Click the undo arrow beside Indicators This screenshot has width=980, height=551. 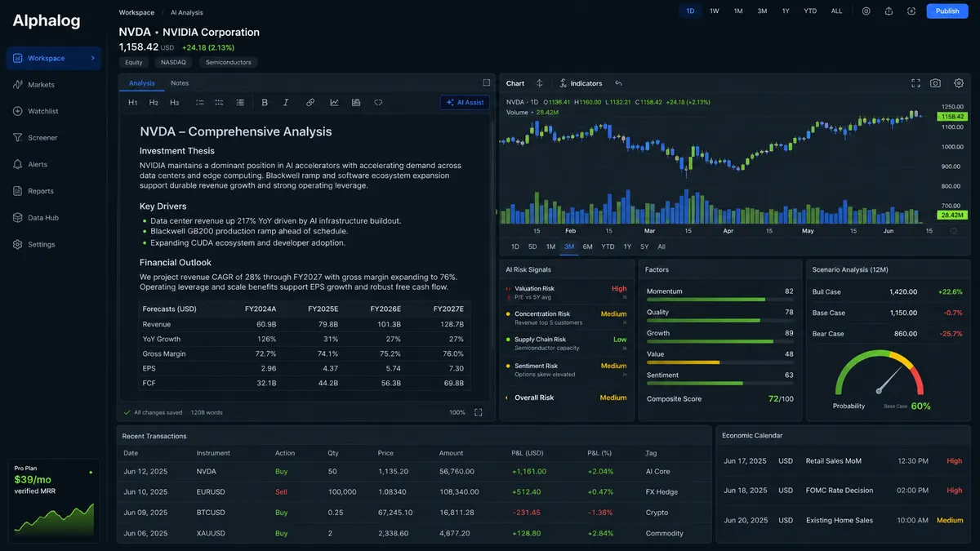click(618, 83)
